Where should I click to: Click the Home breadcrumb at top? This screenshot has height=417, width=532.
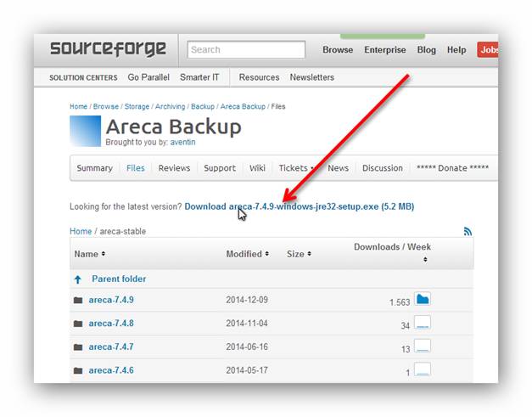[78, 107]
